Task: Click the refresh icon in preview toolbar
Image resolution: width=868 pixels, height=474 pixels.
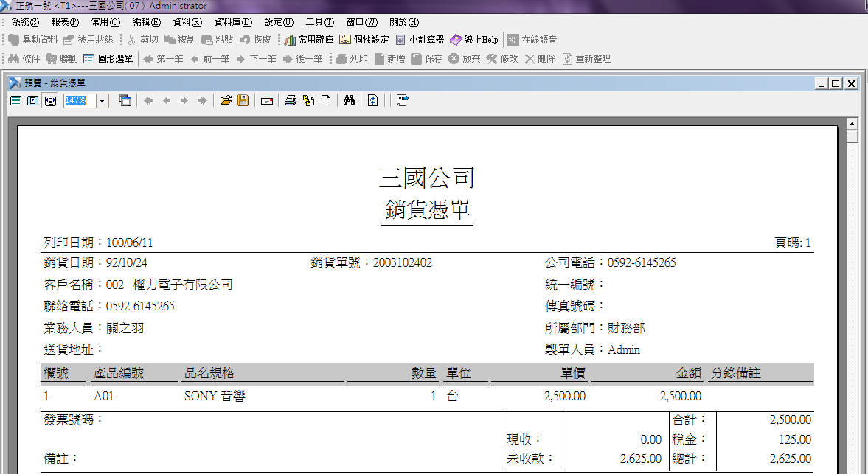Action: pos(373,101)
